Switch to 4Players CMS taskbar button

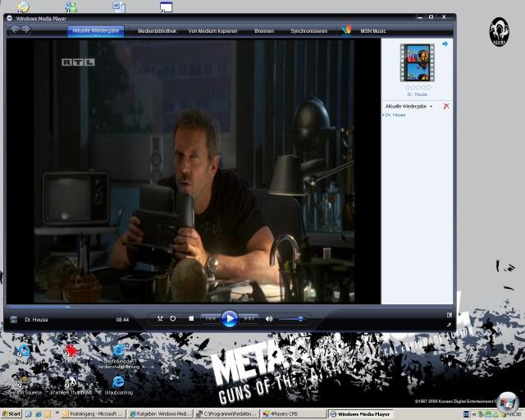(294, 414)
